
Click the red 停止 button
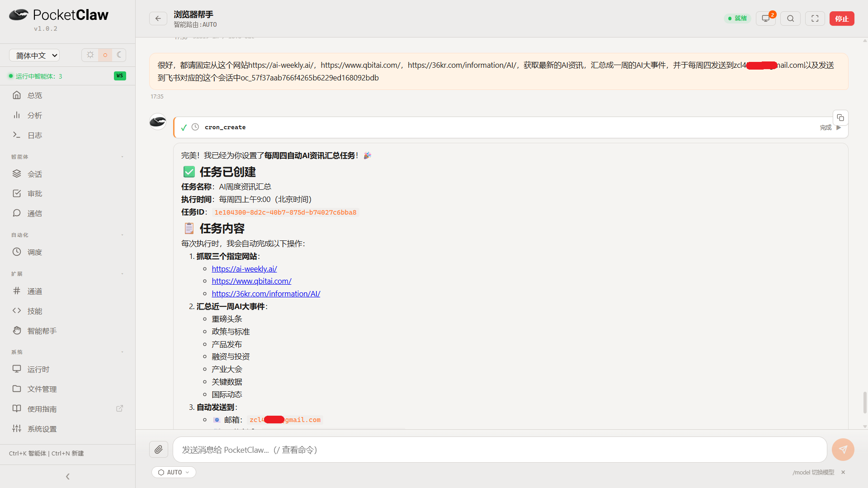point(842,19)
